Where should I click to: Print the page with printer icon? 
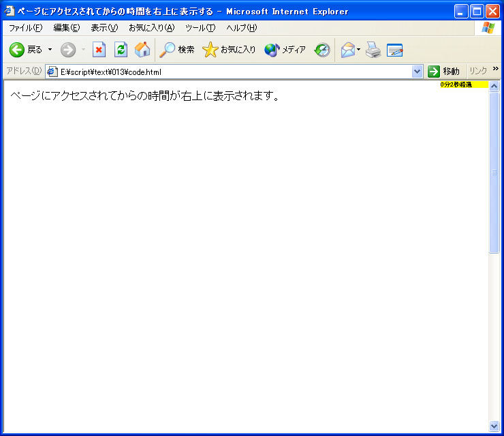point(373,50)
